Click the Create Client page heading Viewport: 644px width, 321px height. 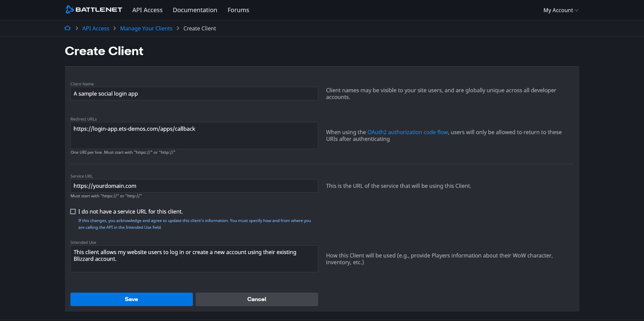[104, 51]
